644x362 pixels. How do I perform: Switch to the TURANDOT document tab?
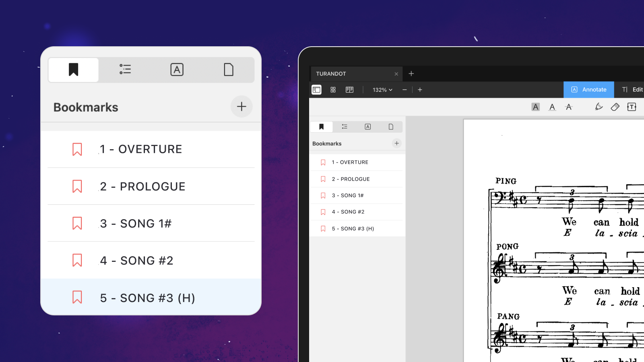tap(357, 74)
